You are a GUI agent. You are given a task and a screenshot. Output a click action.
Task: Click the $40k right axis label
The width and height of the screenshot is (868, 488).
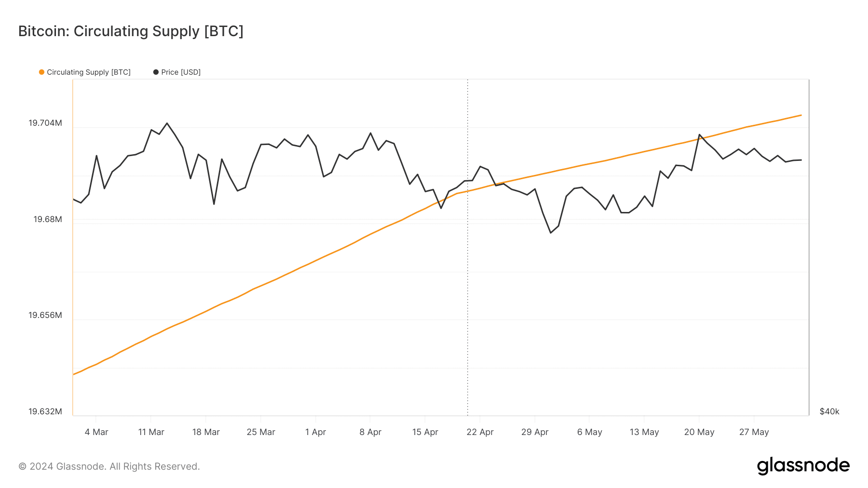pos(829,411)
